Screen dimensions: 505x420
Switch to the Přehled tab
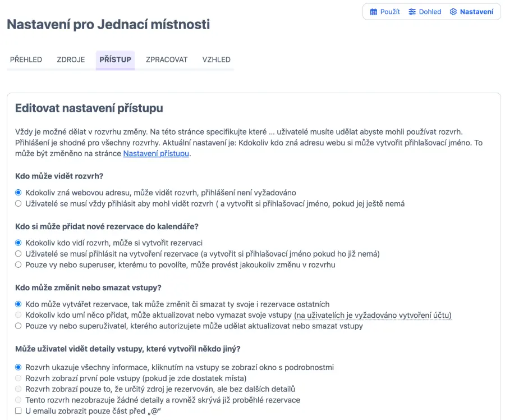click(x=26, y=60)
